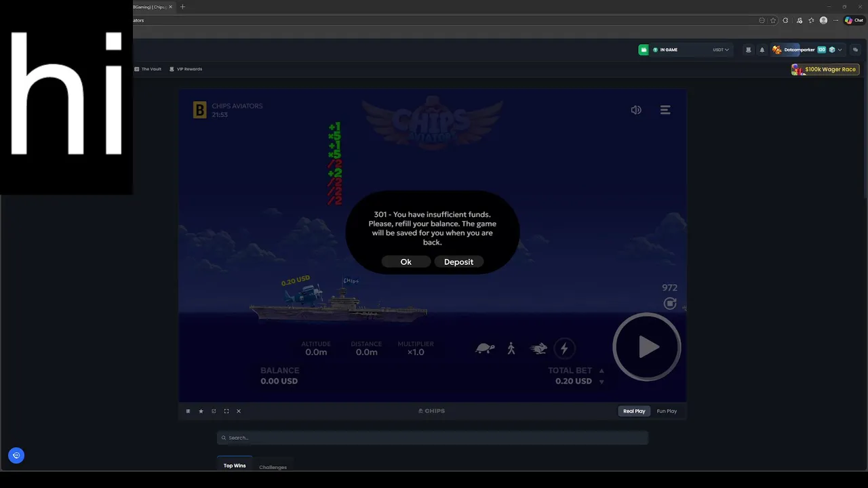Mute the game sound with the speaker icon
The width and height of the screenshot is (868, 488).
(x=636, y=110)
